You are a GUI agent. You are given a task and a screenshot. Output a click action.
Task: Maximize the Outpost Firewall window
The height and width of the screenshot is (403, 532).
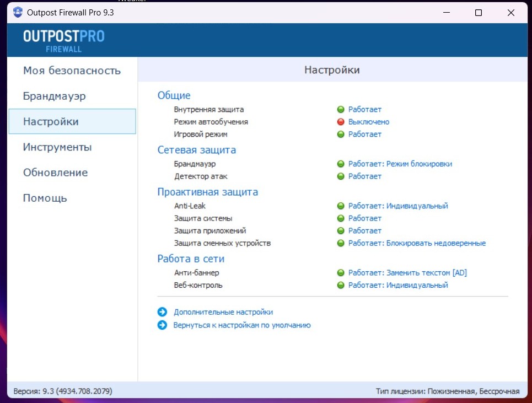click(x=479, y=13)
